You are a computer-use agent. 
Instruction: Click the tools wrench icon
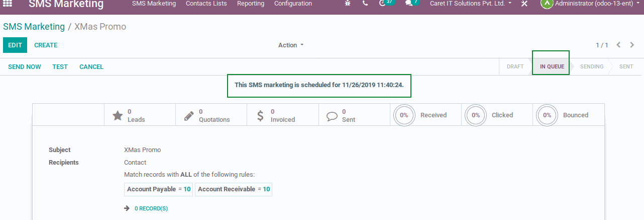point(524,4)
